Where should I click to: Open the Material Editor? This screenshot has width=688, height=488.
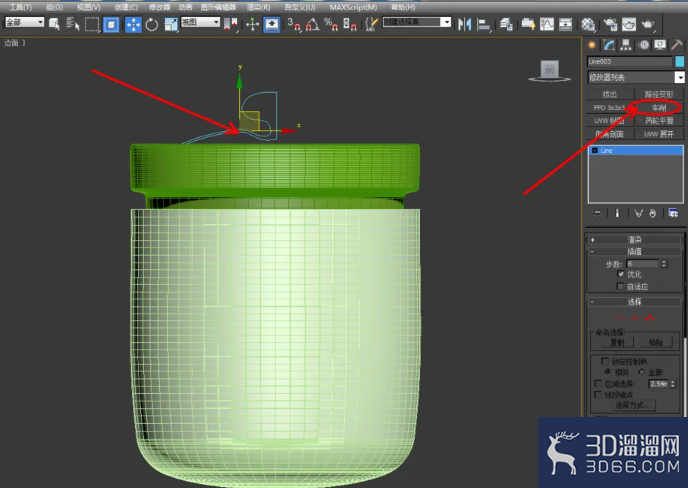point(588,25)
